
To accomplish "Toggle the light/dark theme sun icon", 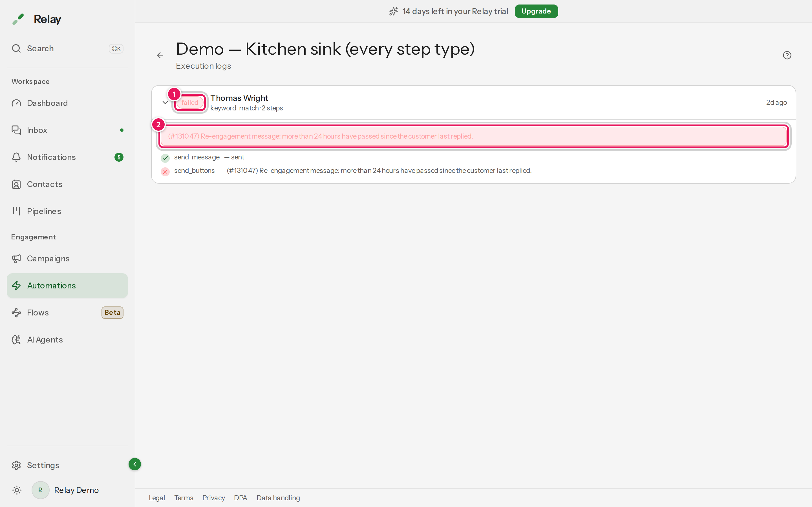I will click(x=17, y=490).
